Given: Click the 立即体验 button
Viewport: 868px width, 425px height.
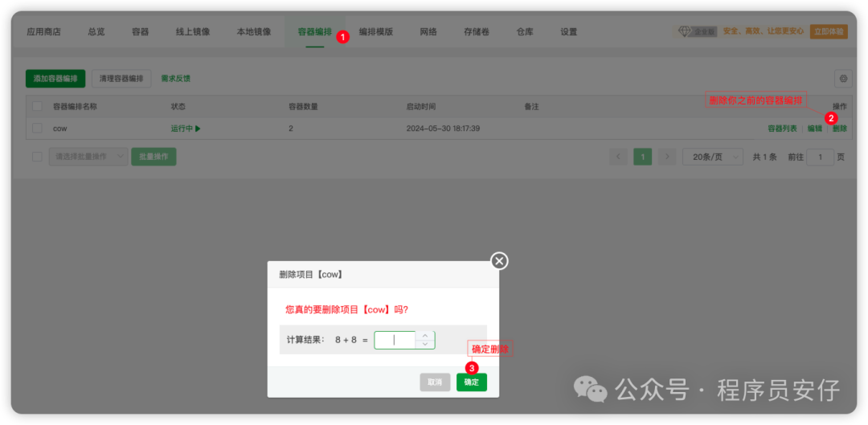Looking at the screenshot, I should (x=829, y=31).
